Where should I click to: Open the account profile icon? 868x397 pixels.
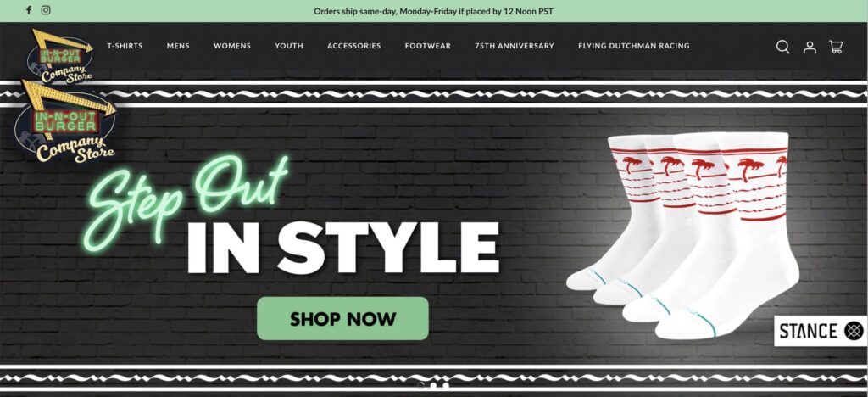810,47
